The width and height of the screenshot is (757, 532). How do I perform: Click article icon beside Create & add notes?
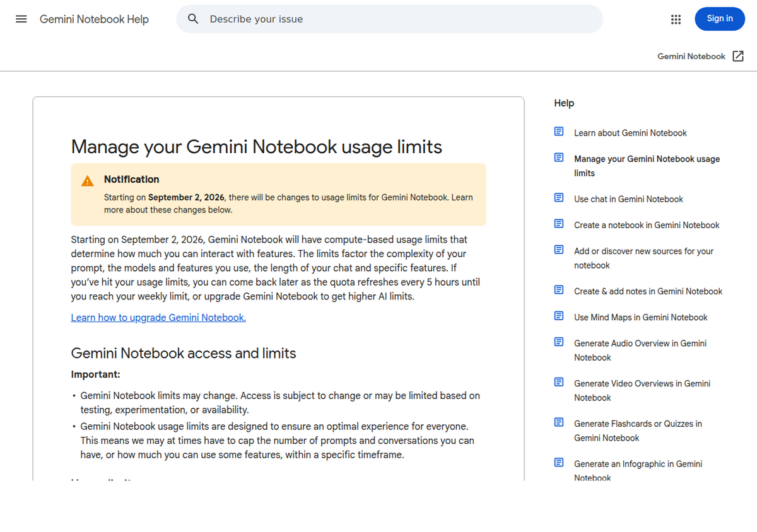(559, 290)
